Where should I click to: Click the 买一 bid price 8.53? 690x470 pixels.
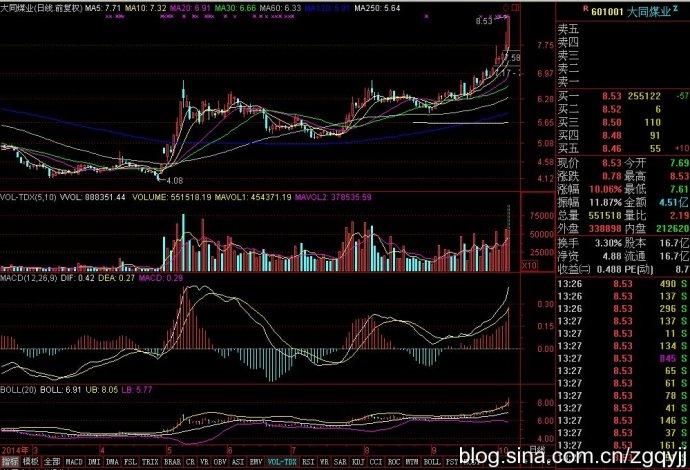(612, 96)
